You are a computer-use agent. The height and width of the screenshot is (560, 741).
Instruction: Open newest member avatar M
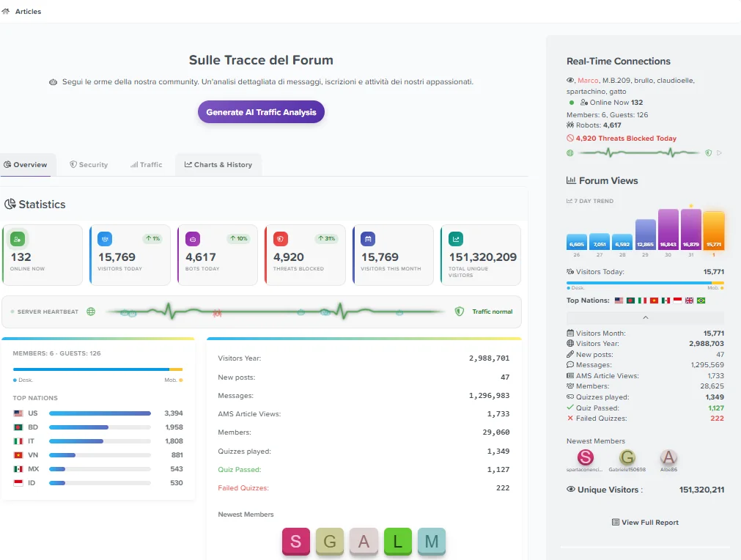coord(432,542)
